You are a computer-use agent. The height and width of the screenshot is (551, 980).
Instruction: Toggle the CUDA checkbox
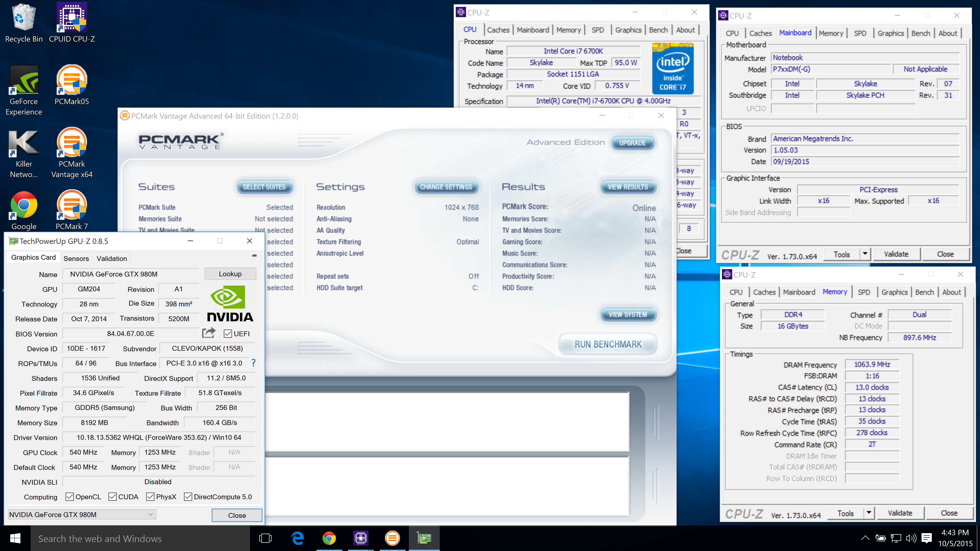click(x=113, y=497)
